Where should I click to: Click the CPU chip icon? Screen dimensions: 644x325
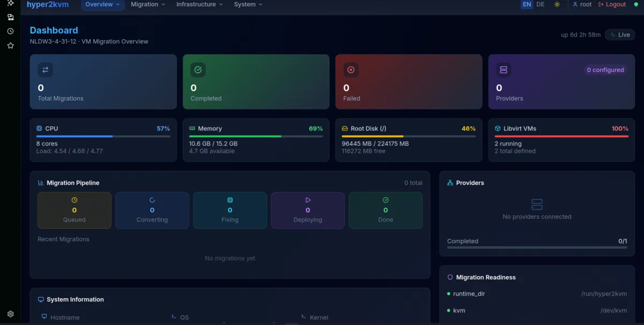coord(39,128)
